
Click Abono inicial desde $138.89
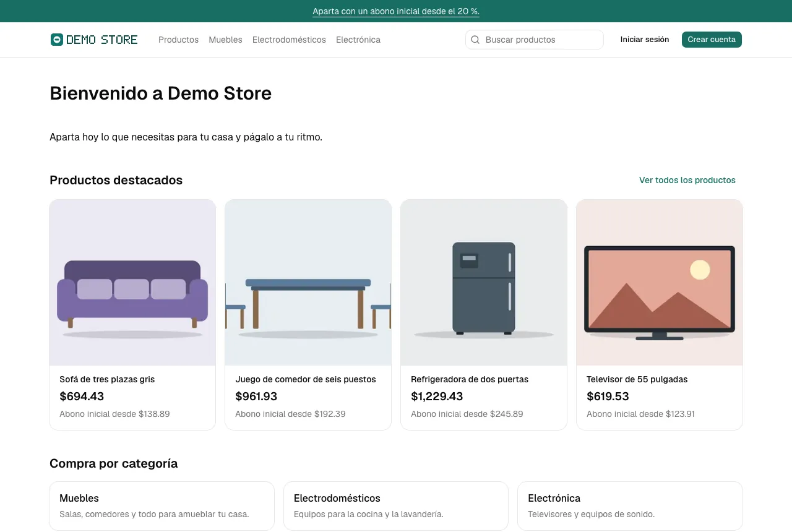click(114, 414)
